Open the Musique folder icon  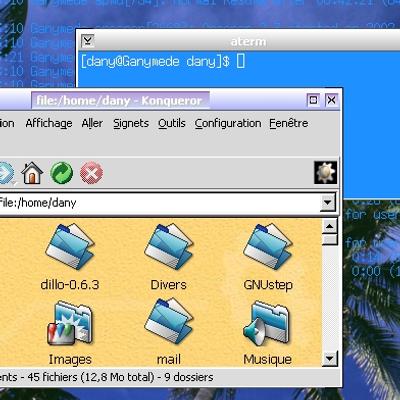(266, 323)
